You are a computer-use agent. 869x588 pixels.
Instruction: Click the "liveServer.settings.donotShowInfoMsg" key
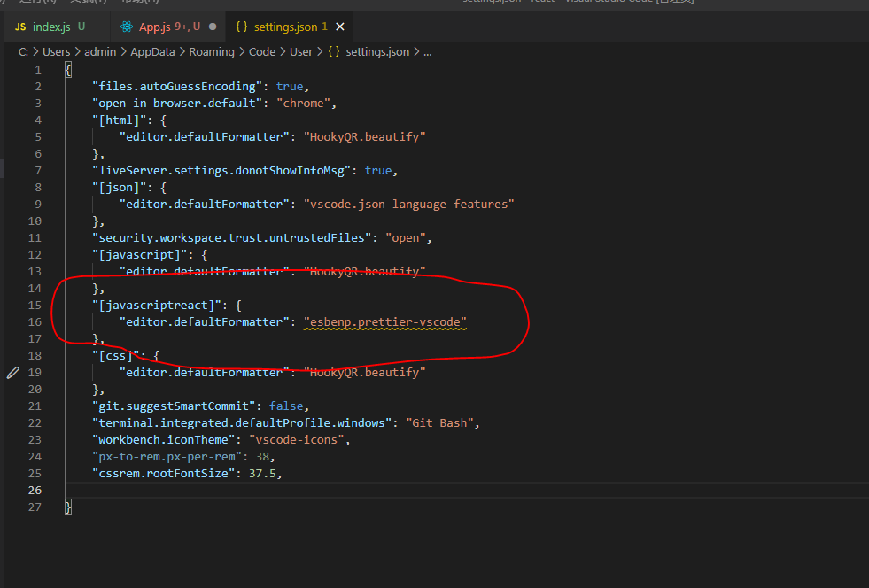coord(221,171)
